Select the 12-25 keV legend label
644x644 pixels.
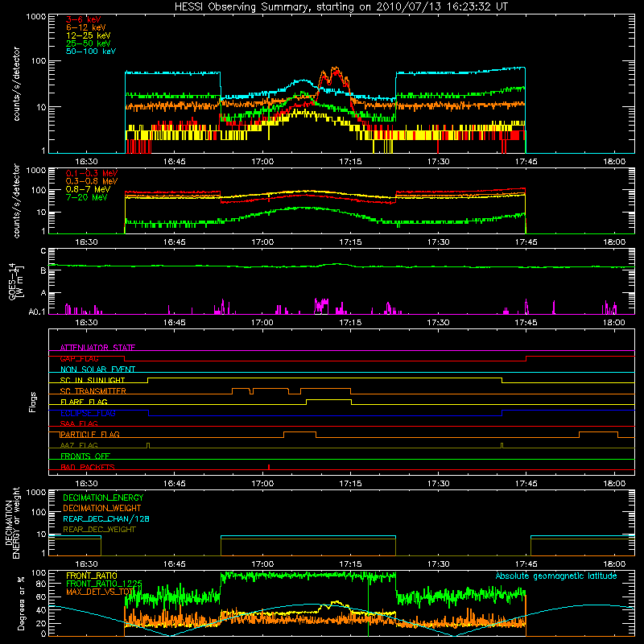89,35
